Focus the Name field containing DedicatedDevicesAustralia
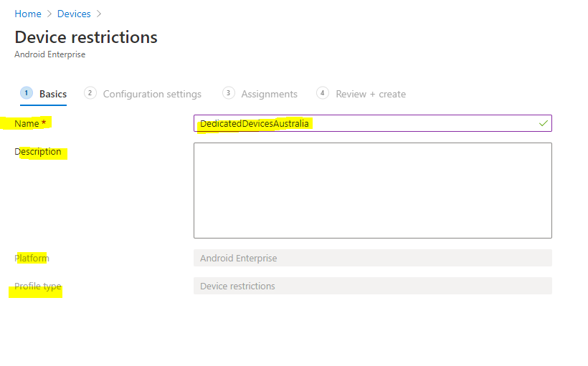This screenshot has height=366, width=588. pyautogui.click(x=366, y=123)
